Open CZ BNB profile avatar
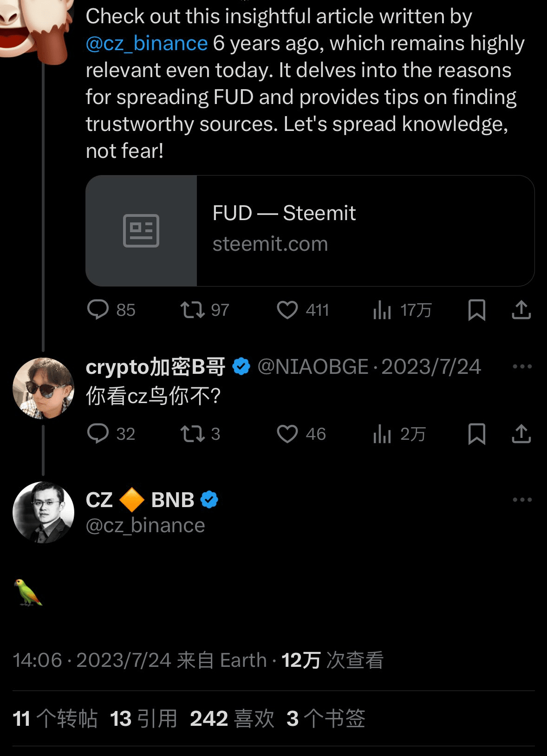Screen dimensions: 547x756 point(43,512)
